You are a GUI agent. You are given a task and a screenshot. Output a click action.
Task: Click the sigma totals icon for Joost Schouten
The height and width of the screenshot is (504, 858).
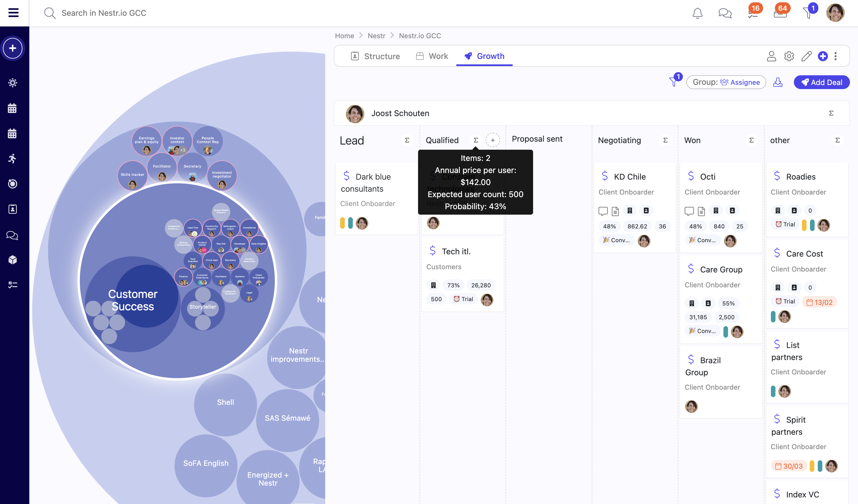point(831,113)
